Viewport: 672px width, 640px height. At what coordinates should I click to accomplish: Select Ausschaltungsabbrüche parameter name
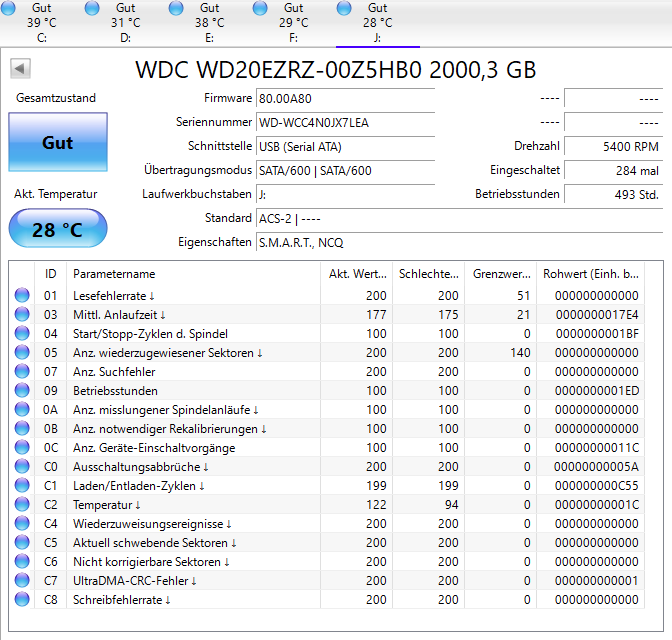pos(141,467)
